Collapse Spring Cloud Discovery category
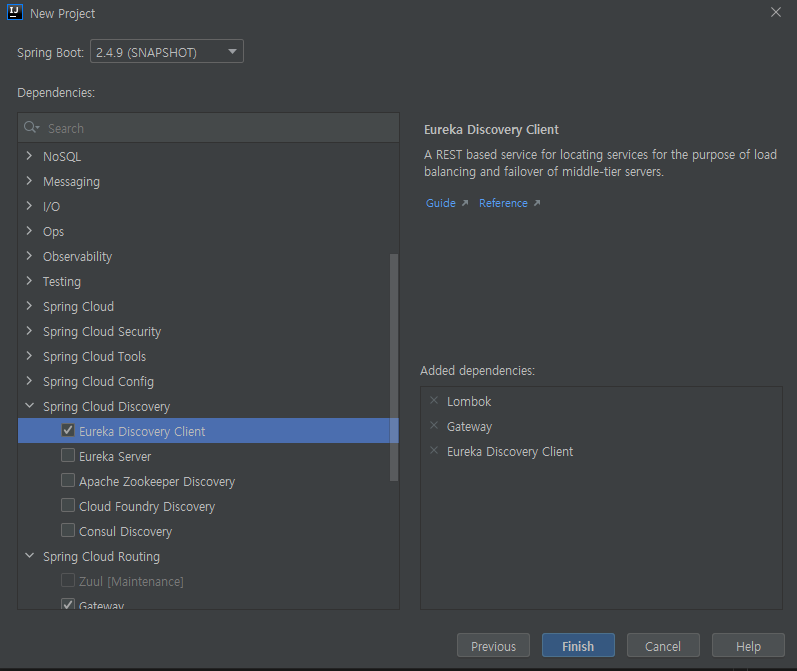The height and width of the screenshot is (671, 797). [29, 406]
